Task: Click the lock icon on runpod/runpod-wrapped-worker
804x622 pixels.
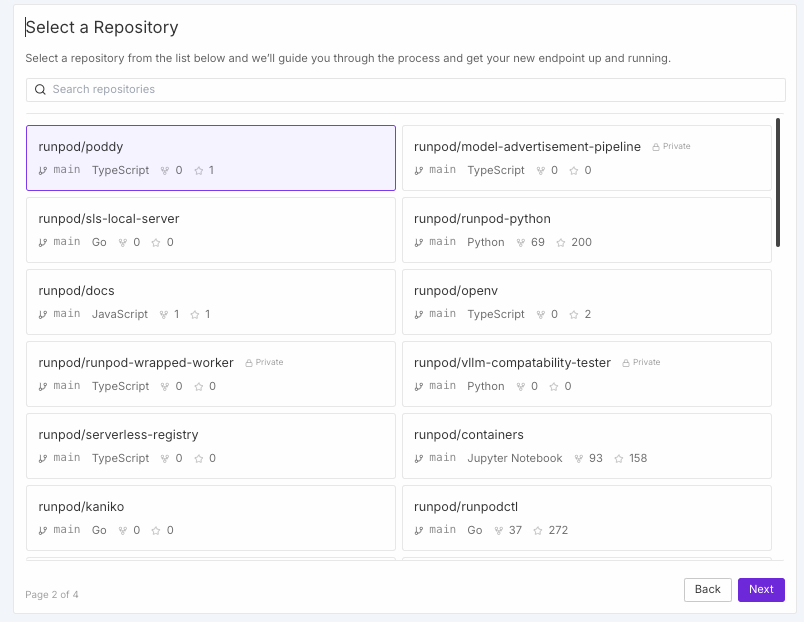Action: click(249, 363)
